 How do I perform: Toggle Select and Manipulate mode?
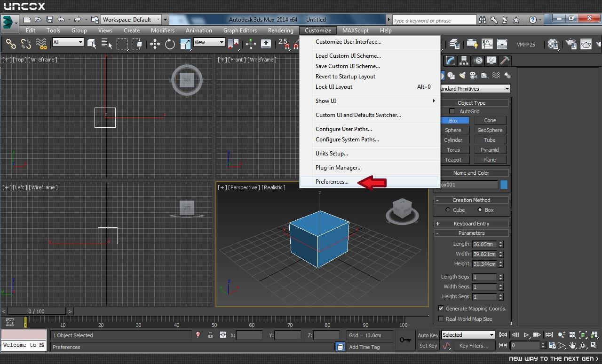coord(251,44)
